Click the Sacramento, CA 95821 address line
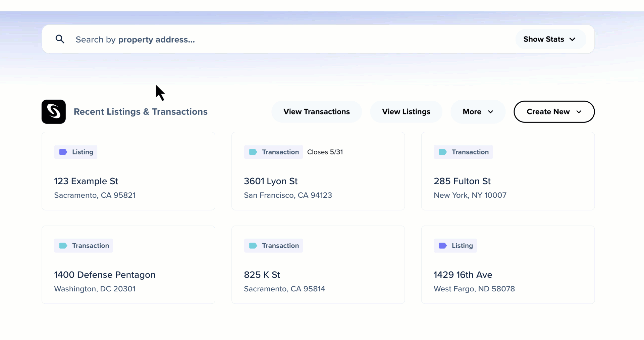Image resolution: width=644 pixels, height=340 pixels. (95, 195)
